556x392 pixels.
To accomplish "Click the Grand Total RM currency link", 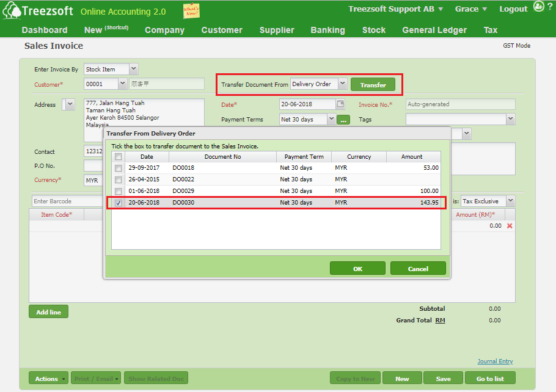I will 440,320.
